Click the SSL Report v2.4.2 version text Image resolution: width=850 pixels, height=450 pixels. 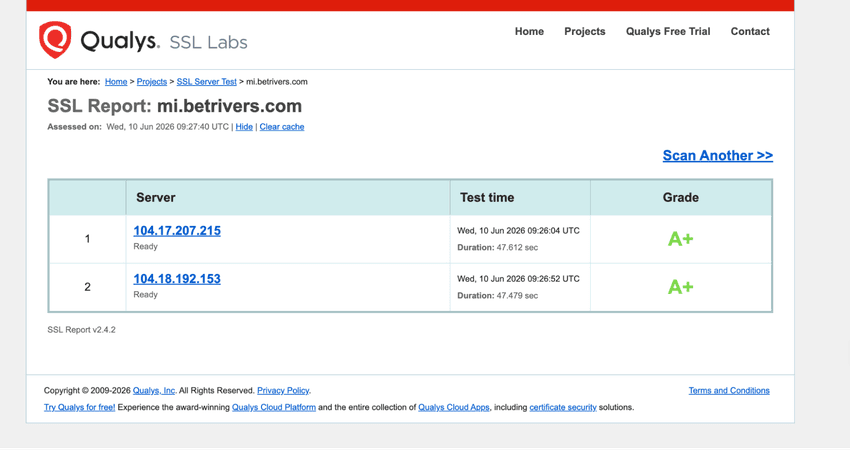[x=81, y=330]
